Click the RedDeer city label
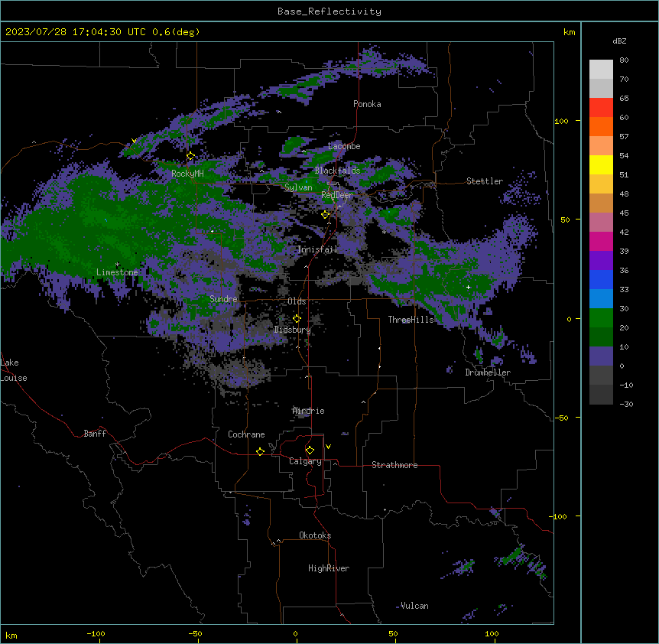This screenshot has width=659, height=644. click(337, 195)
